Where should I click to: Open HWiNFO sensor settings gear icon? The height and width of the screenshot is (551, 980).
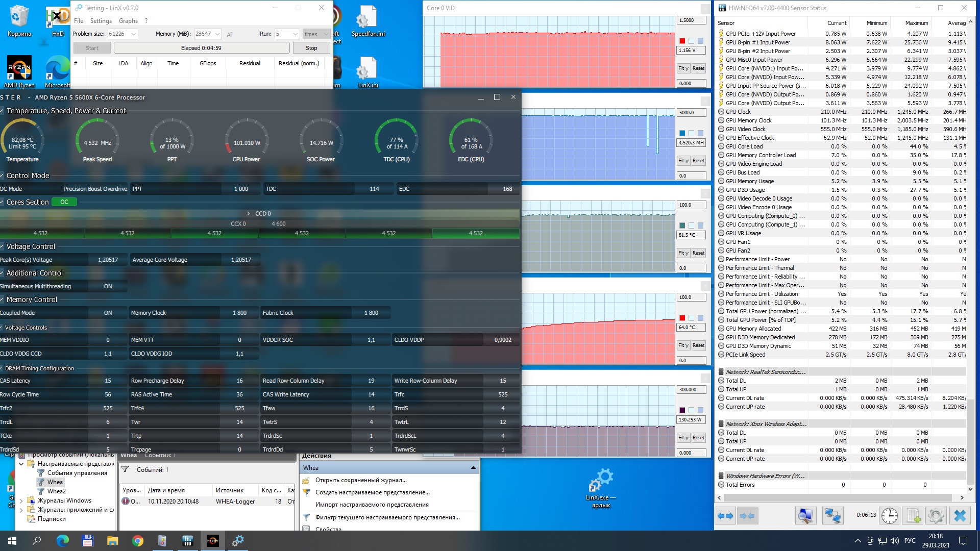tap(936, 516)
